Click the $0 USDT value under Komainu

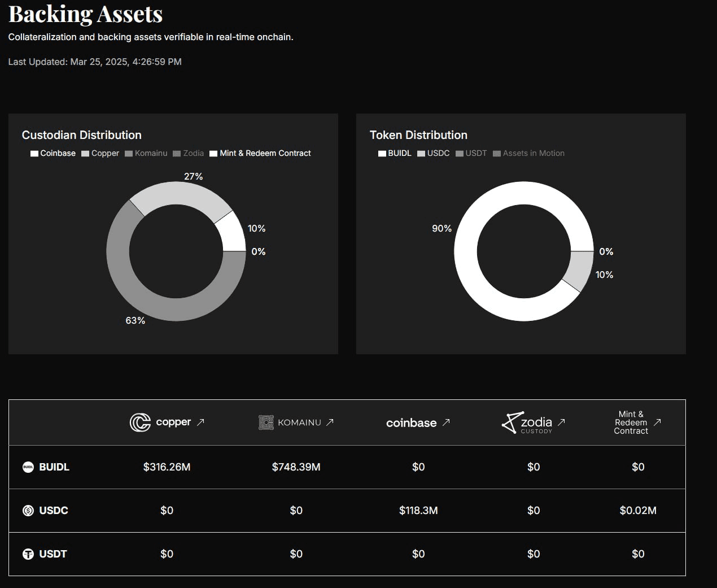296,554
